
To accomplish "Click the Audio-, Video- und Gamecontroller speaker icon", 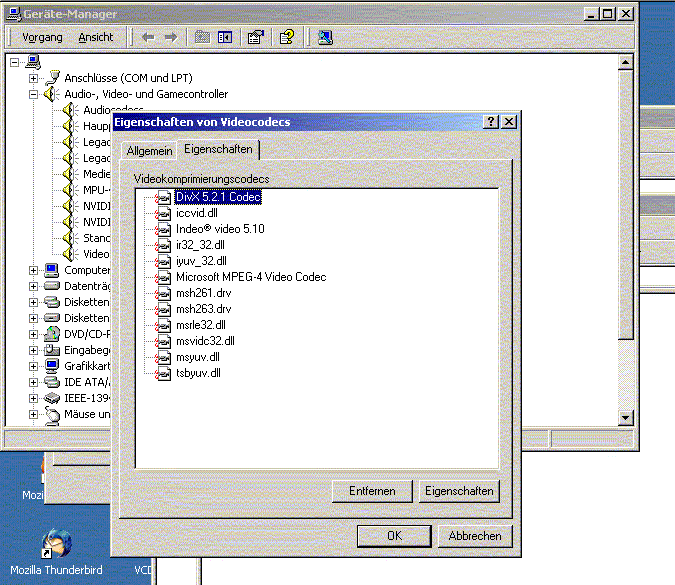I will click(52, 94).
